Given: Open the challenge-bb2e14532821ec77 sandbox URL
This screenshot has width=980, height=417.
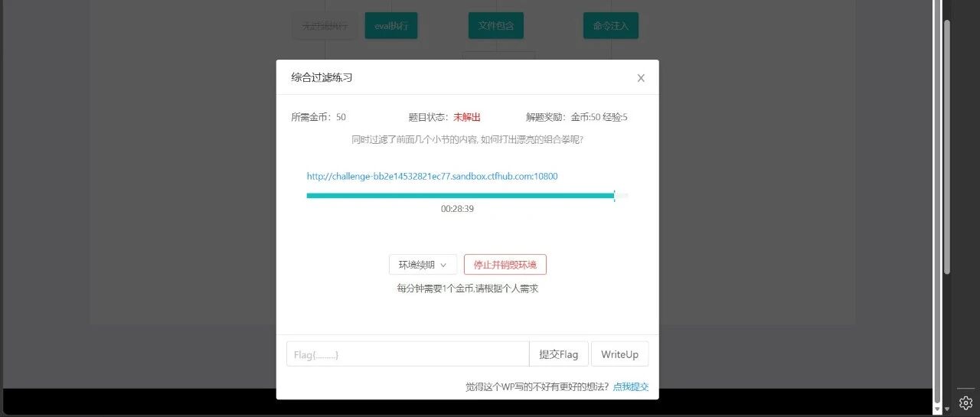Looking at the screenshot, I should 432,176.
